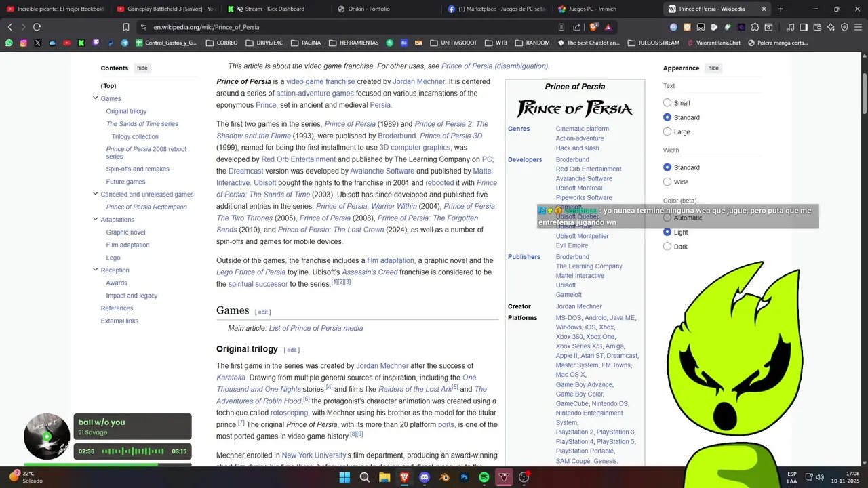Open YouTube bookmark icon
Image resolution: width=868 pixels, height=488 pixels.
coord(66,43)
